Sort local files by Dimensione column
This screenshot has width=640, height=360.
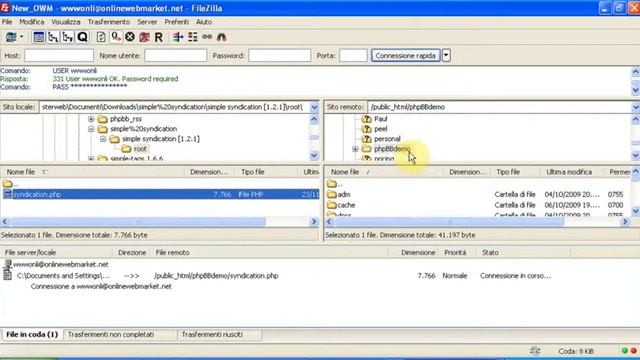point(209,172)
